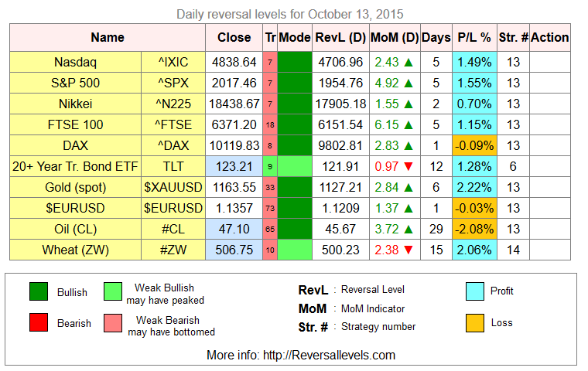Select the $XAUUSD ticker cell
Image resolution: width=588 pixels, height=371 pixels.
[173, 187]
